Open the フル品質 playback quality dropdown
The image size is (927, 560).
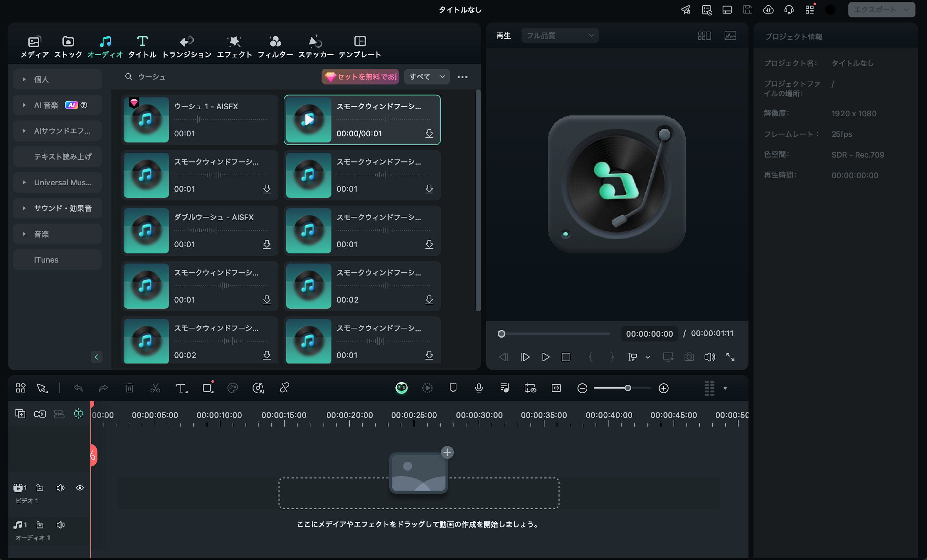(560, 36)
